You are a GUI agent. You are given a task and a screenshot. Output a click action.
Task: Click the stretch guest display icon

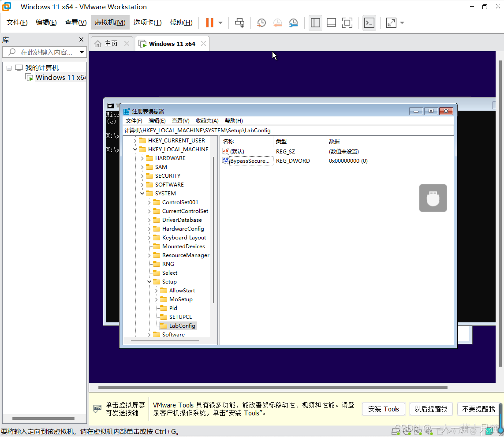391,23
